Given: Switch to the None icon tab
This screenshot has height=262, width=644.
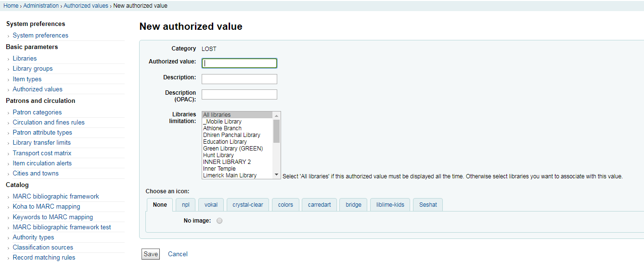Looking at the screenshot, I should pos(160,205).
